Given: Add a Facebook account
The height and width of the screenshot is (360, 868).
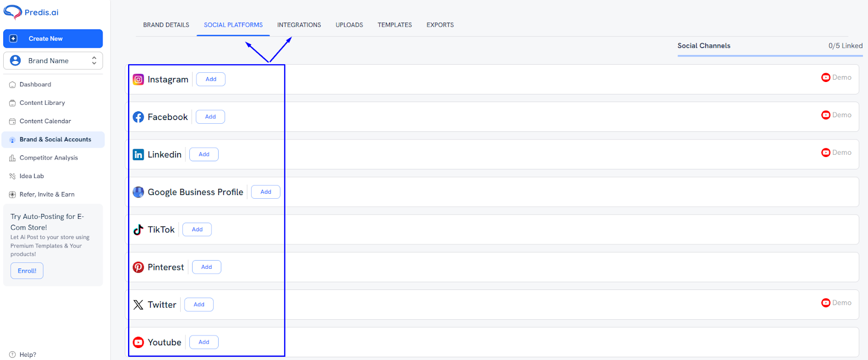Looking at the screenshot, I should [x=210, y=117].
